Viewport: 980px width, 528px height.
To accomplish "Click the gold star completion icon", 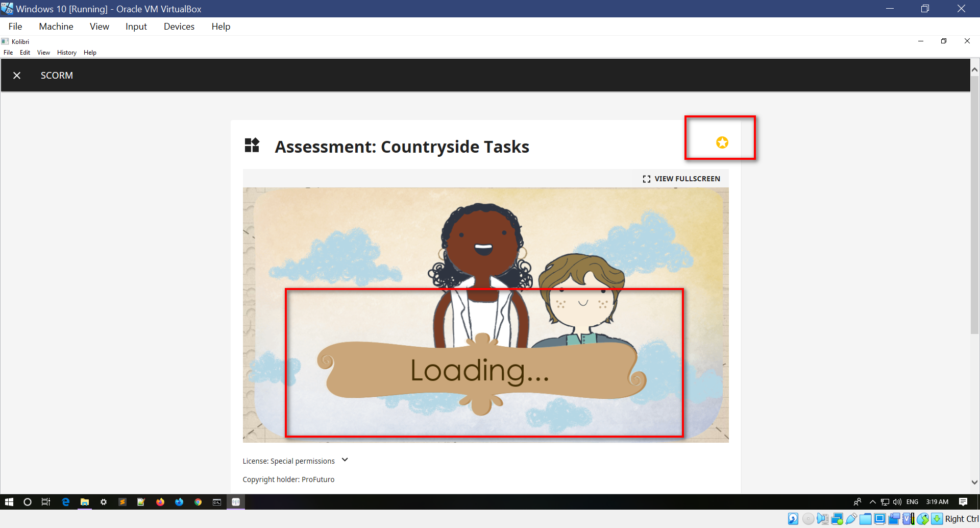I will click(x=722, y=142).
